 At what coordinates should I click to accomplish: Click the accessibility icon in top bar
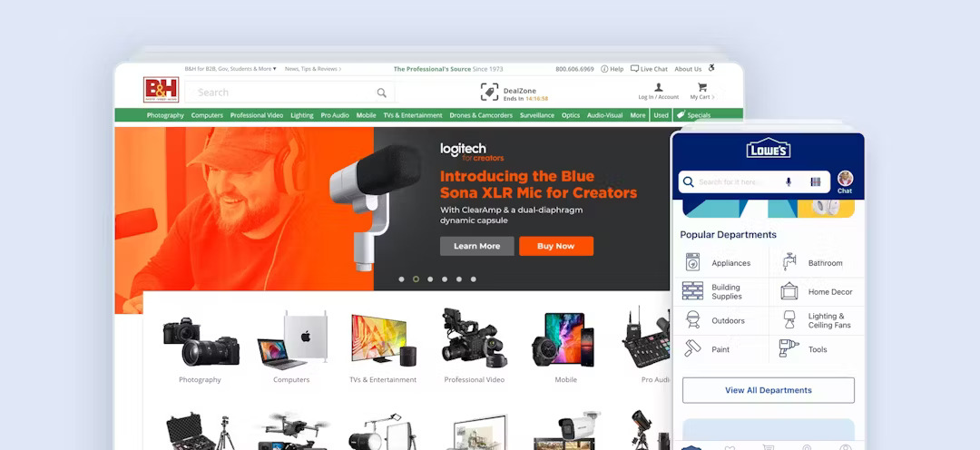coord(711,68)
